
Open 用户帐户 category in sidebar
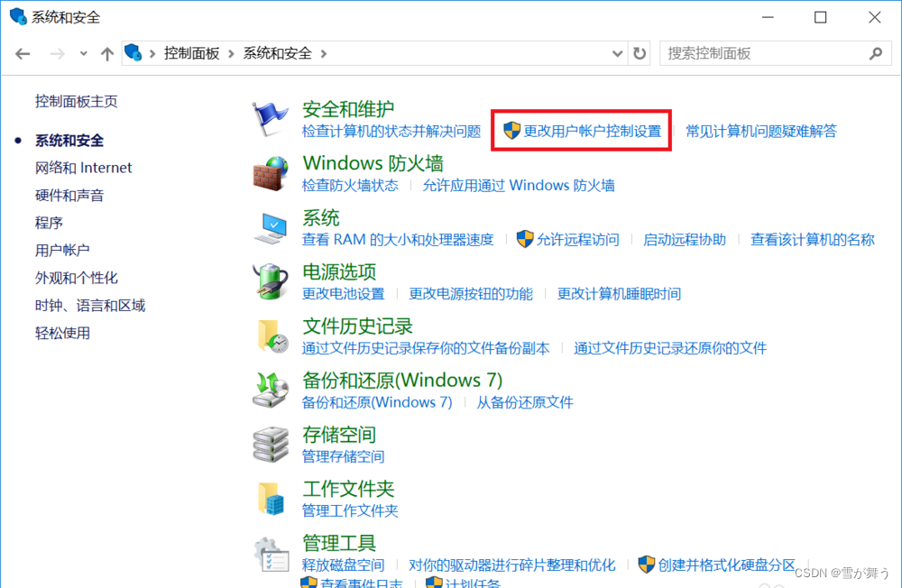(x=62, y=251)
